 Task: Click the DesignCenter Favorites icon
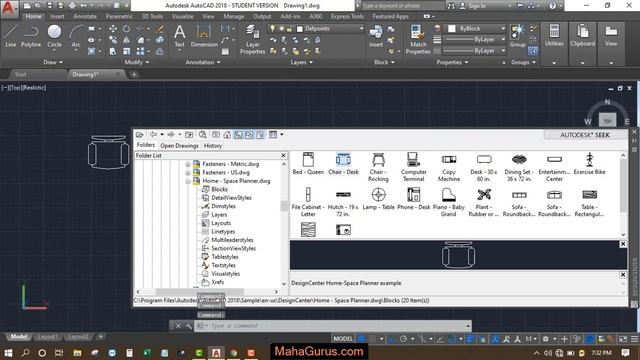[216, 135]
